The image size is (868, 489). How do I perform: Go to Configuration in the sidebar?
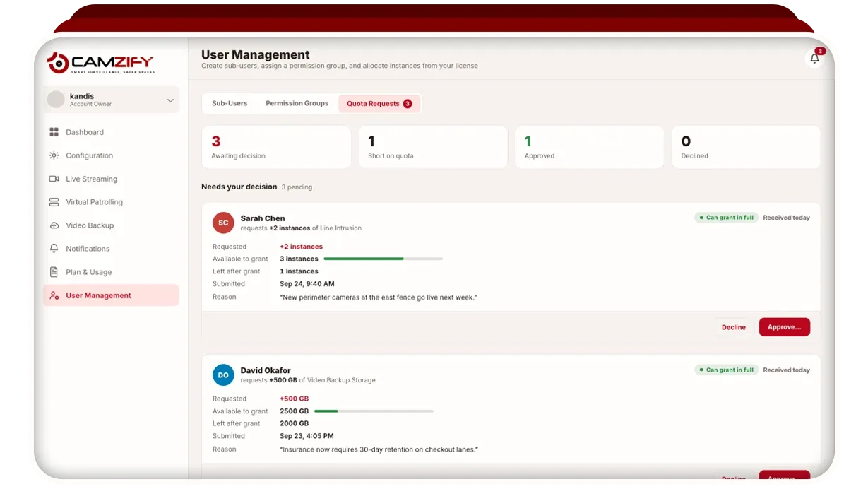[x=111, y=155]
